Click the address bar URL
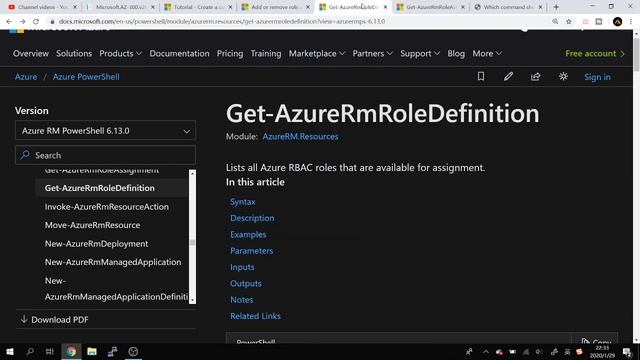 point(222,21)
